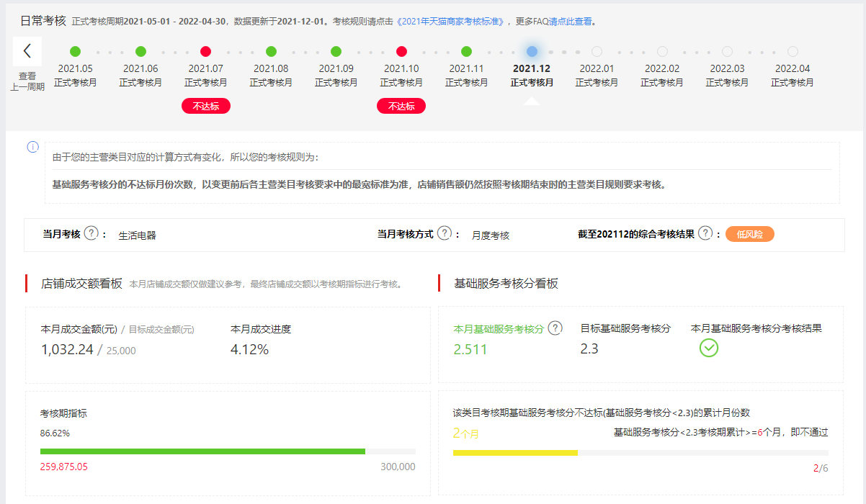The image size is (866, 504).
Task: Open help icon next to 综合考核结果
Action: 705,233
